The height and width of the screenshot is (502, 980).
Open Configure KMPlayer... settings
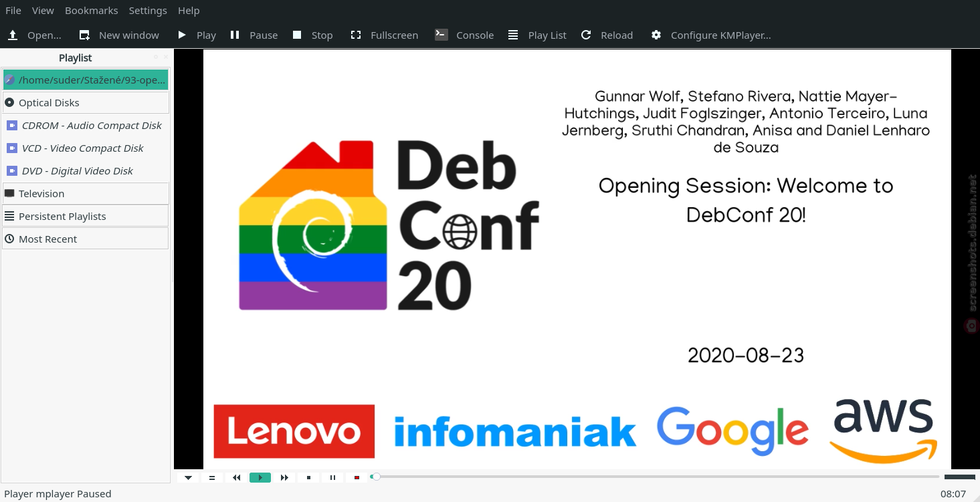tap(711, 35)
